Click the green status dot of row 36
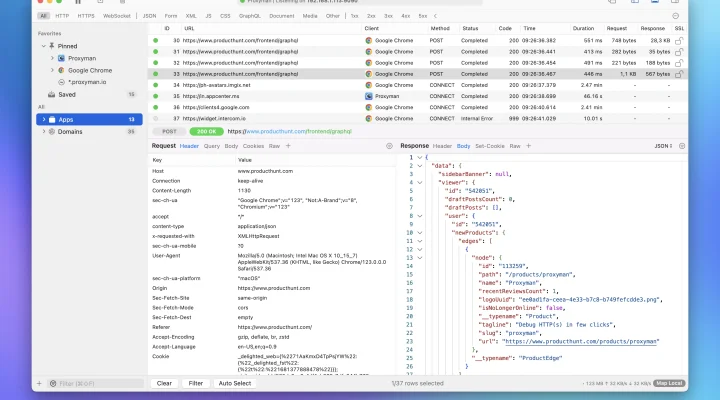This screenshot has width=720, height=400. pos(156,107)
